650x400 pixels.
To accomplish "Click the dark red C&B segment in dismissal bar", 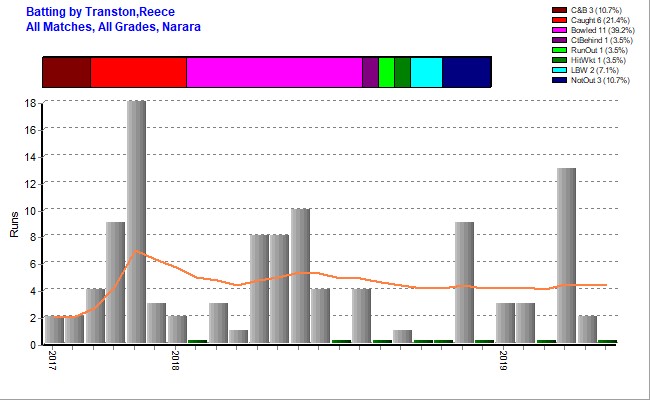I will [67, 72].
